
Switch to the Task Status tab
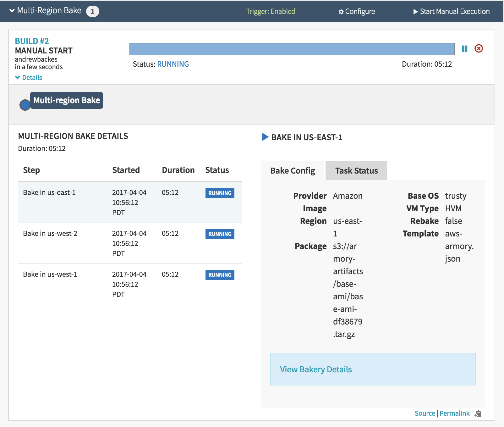point(356,171)
